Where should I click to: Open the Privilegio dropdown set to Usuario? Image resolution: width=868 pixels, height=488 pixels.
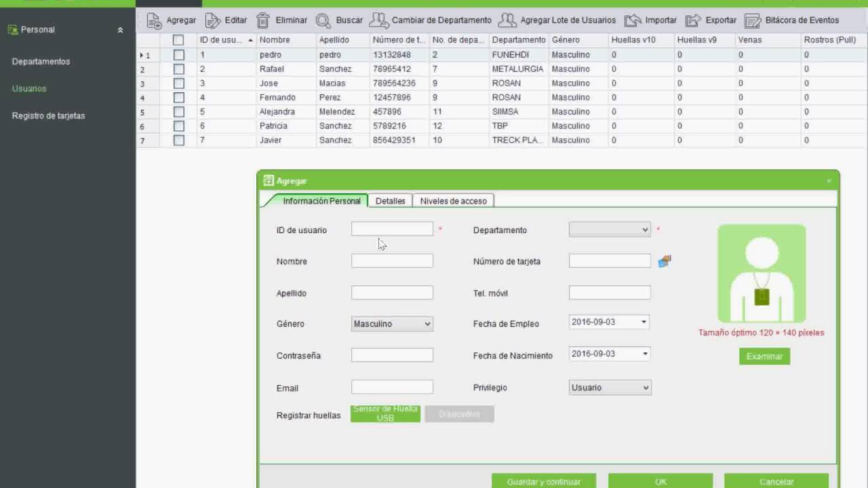[610, 388]
